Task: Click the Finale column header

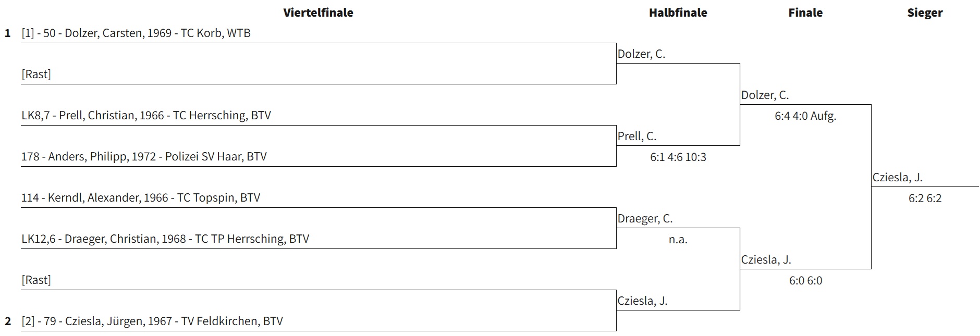Action: [805, 13]
